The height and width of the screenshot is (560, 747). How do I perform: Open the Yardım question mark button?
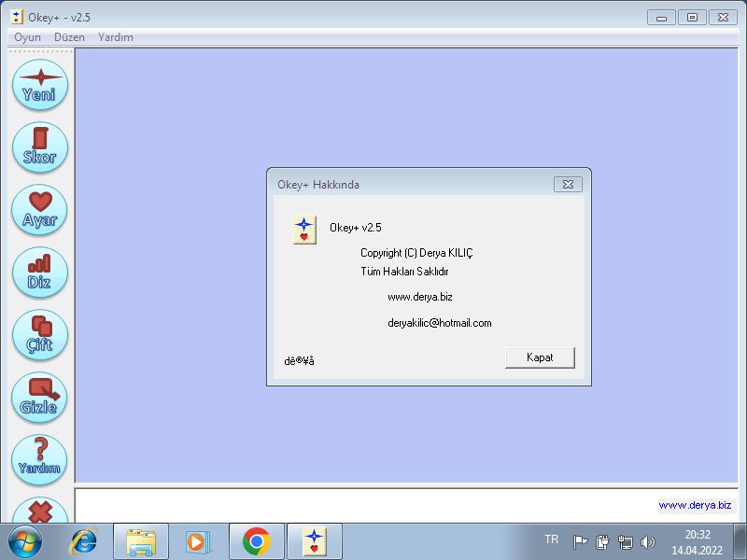(40, 460)
